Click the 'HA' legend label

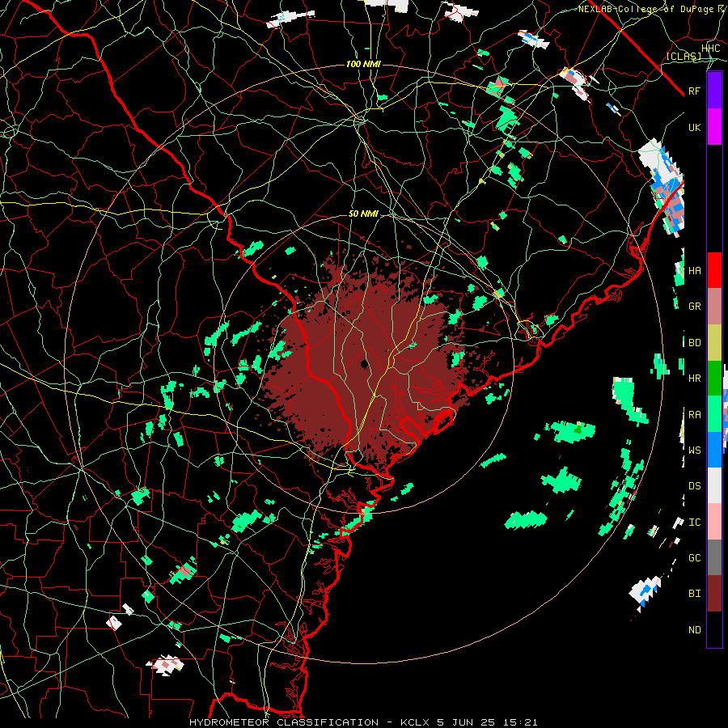pos(695,270)
